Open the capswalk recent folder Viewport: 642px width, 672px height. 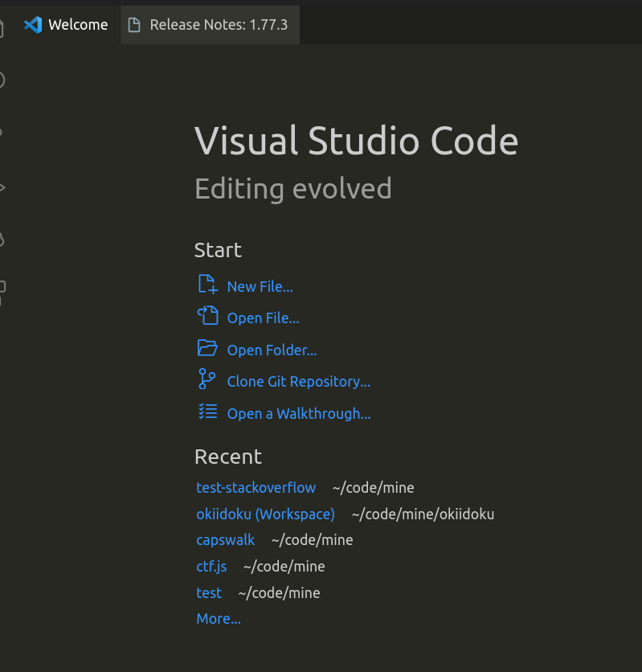[x=225, y=539]
